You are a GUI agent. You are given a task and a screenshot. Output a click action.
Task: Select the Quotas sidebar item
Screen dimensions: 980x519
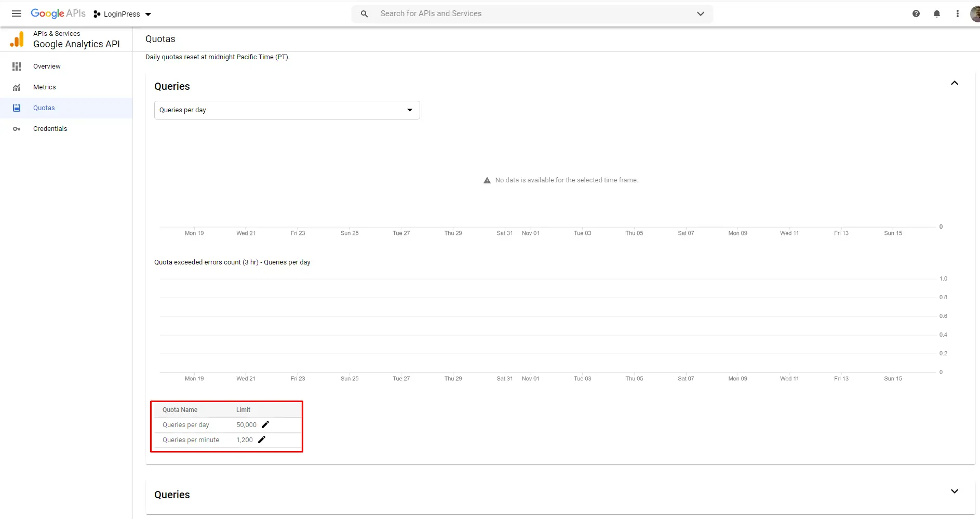pyautogui.click(x=44, y=108)
